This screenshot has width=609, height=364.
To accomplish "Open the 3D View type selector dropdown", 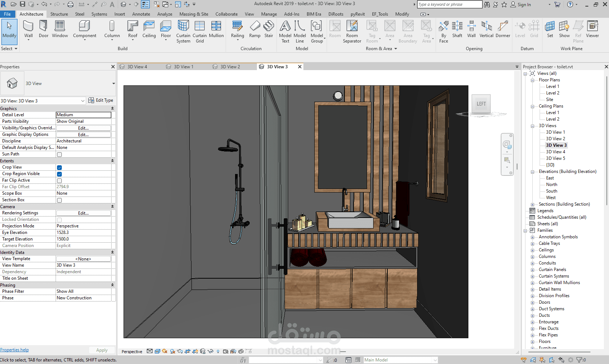I will 113,84.
